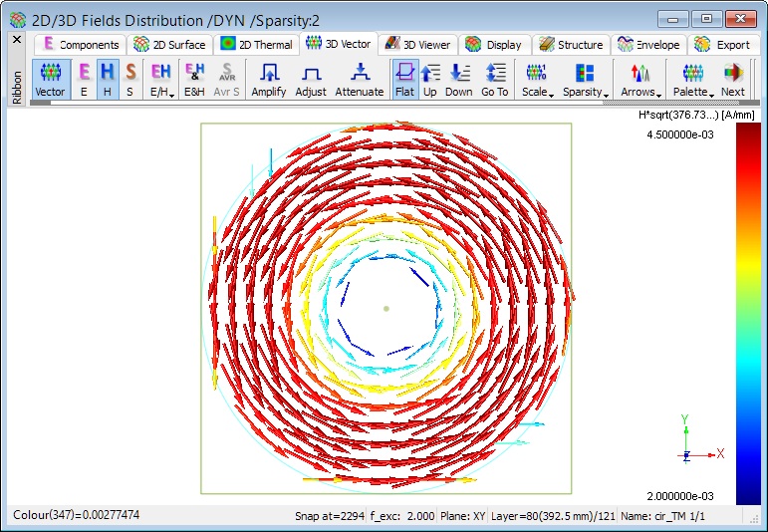This screenshot has height=532, width=768.
Task: Expand the Arrows dropdown
Action: click(640, 79)
